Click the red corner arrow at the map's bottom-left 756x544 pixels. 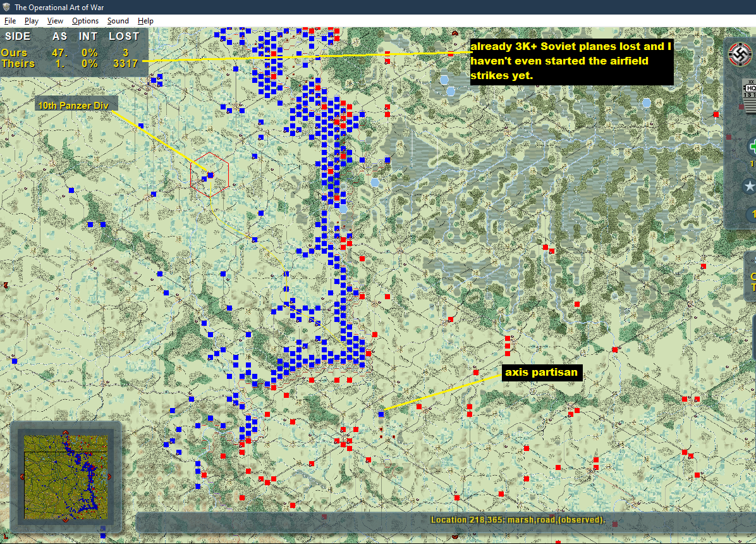coord(6,535)
